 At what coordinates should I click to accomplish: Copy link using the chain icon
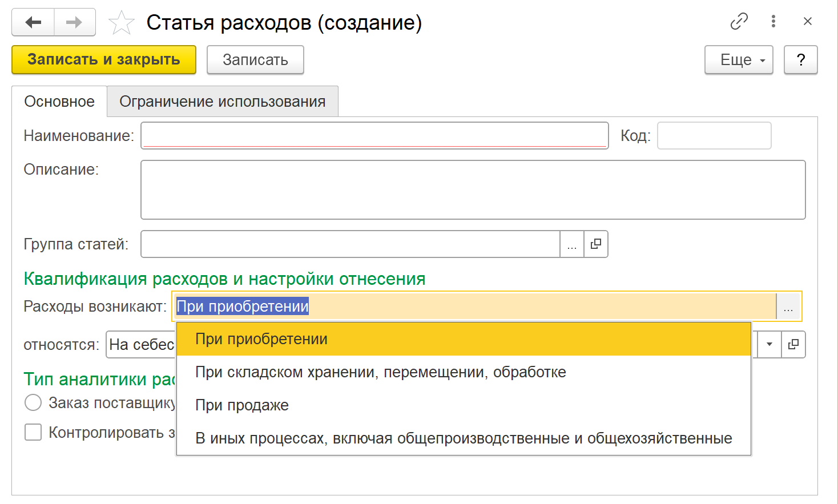point(739,22)
